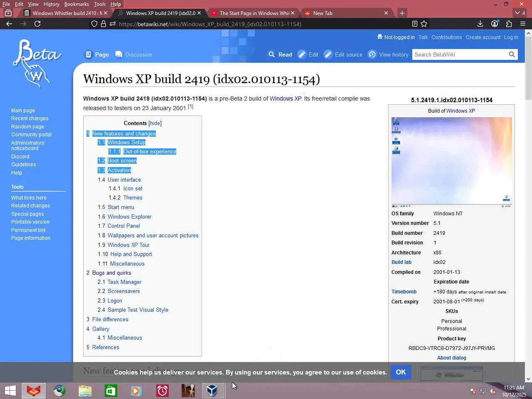Go to Random page
Viewport: 532px width, 399px height.
pyautogui.click(x=27, y=127)
